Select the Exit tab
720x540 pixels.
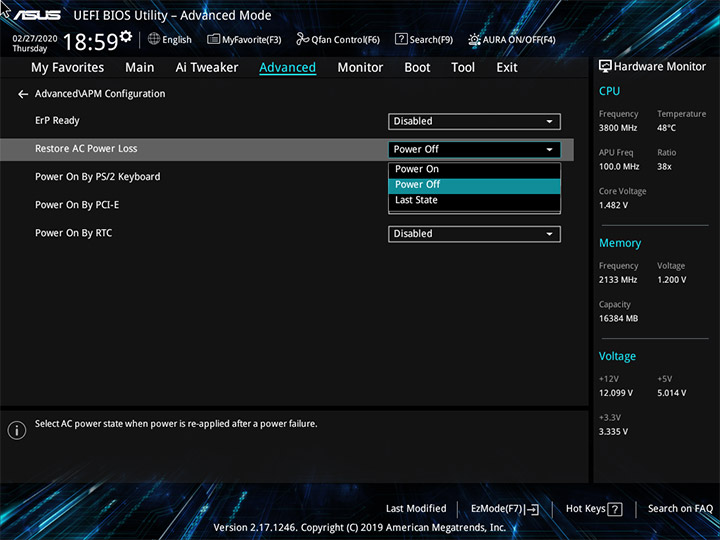click(x=506, y=68)
